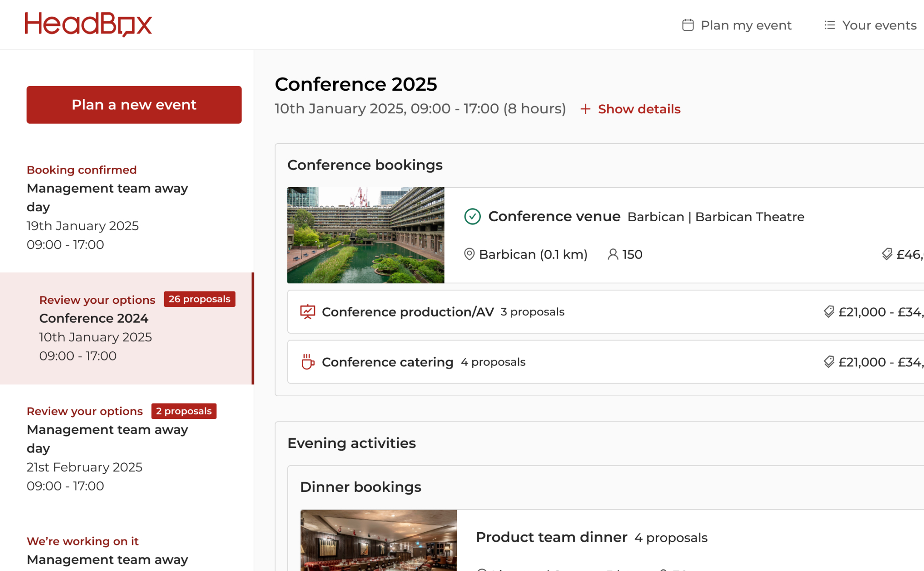The image size is (924, 571).
Task: Click the green confirmed checkmark on Conference venue
Action: click(x=472, y=216)
